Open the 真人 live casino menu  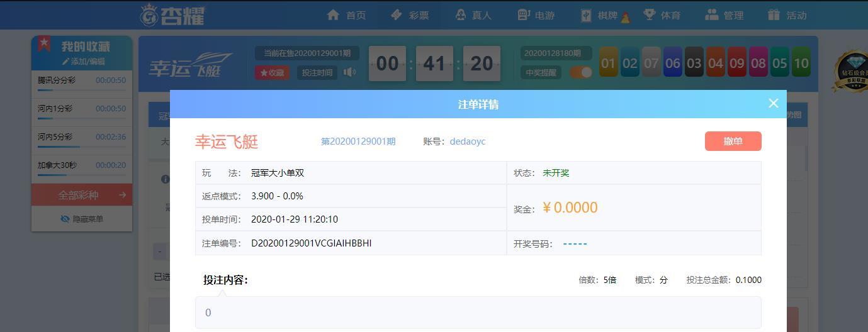(x=473, y=15)
